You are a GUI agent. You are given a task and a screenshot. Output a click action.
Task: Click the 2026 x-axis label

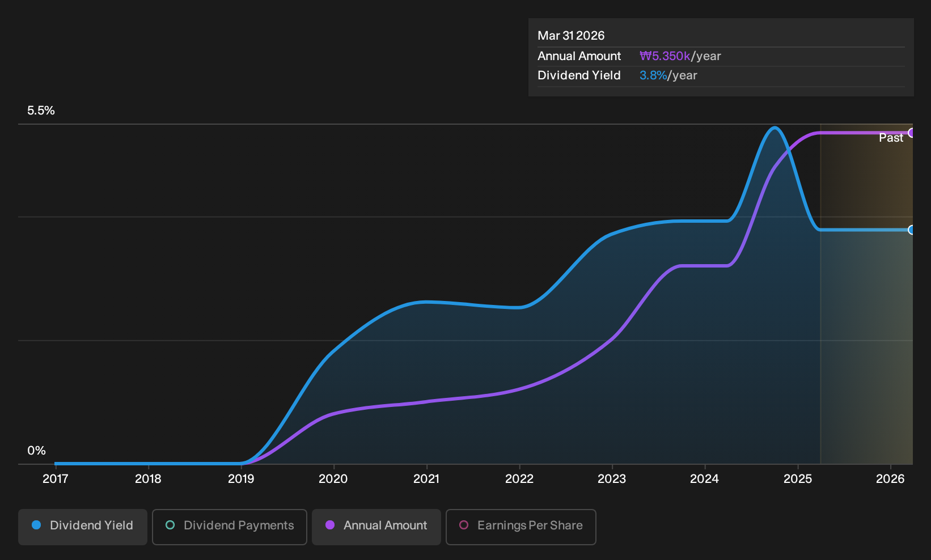(890, 479)
